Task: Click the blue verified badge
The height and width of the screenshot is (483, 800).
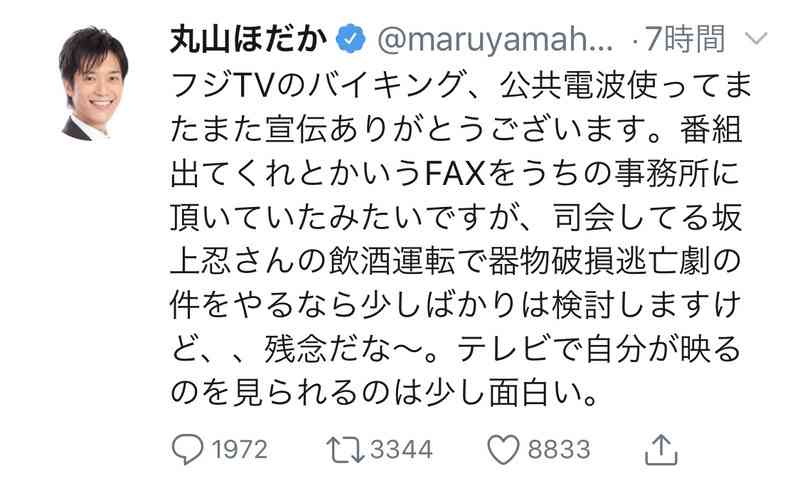Action: click(x=351, y=39)
